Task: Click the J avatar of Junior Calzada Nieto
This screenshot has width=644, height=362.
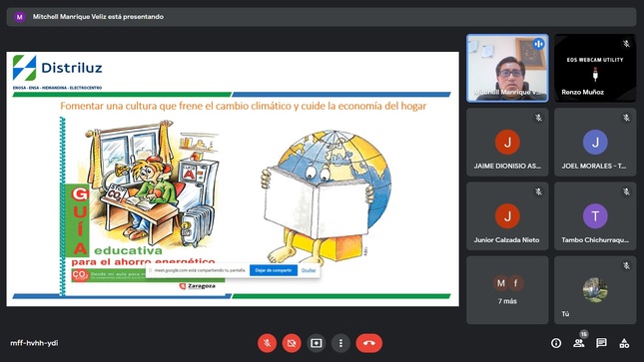Action: pos(507,215)
